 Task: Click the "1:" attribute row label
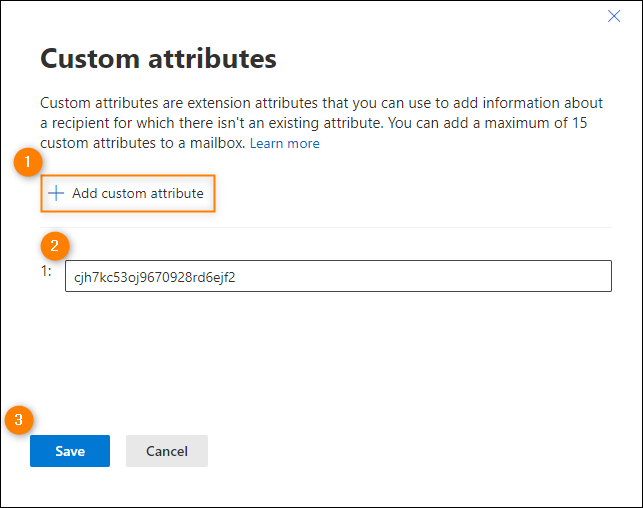pos(46,271)
